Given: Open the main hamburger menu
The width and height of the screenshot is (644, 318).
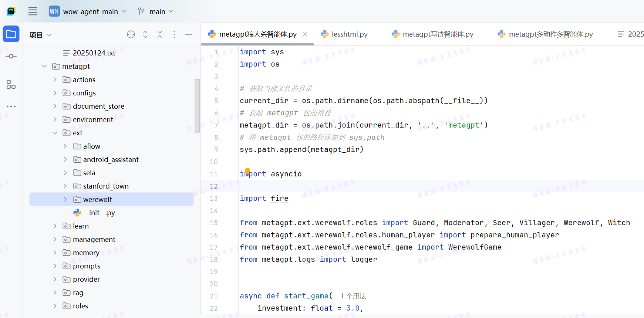Looking at the screenshot, I should pos(33,11).
